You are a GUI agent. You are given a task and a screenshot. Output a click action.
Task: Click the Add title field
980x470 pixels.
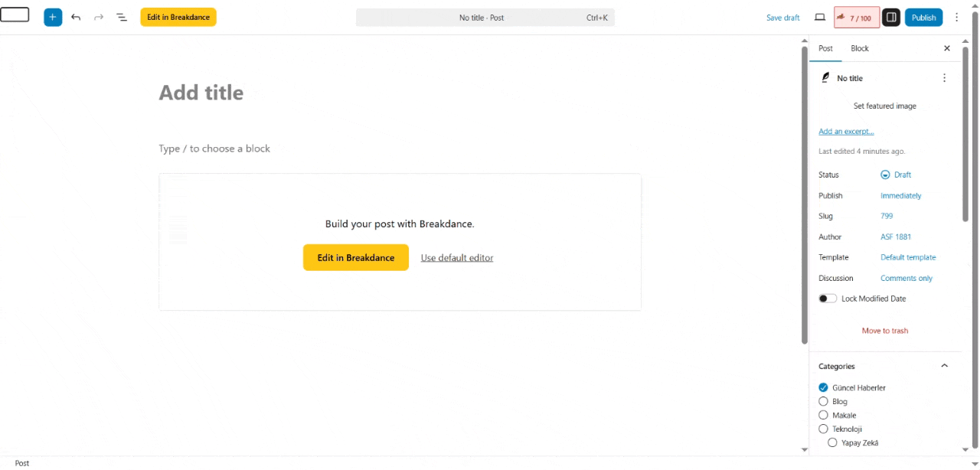pos(201,93)
